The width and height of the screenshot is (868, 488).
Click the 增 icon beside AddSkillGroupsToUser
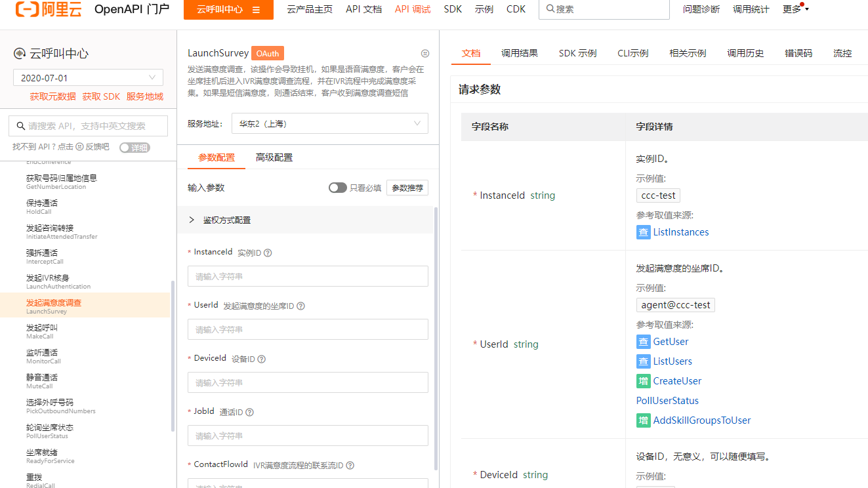coord(643,420)
